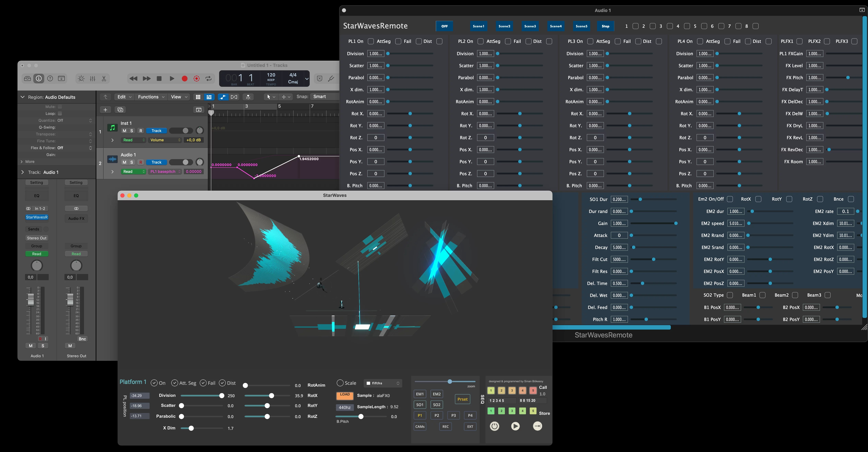The image size is (868, 452).
Task: Toggle PL2 AttSeg checkbox in StarWavesRemote
Action: pos(508,41)
